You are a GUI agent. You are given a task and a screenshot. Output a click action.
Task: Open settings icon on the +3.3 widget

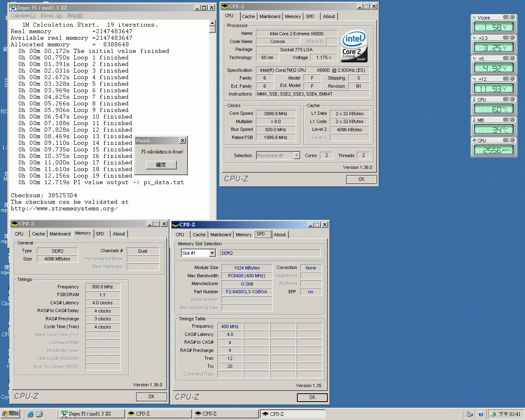(x=506, y=38)
